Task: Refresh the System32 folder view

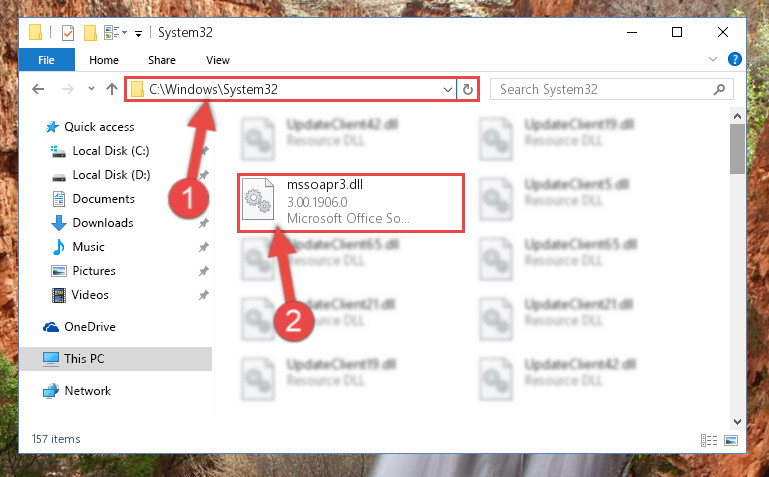Action: 468,89
